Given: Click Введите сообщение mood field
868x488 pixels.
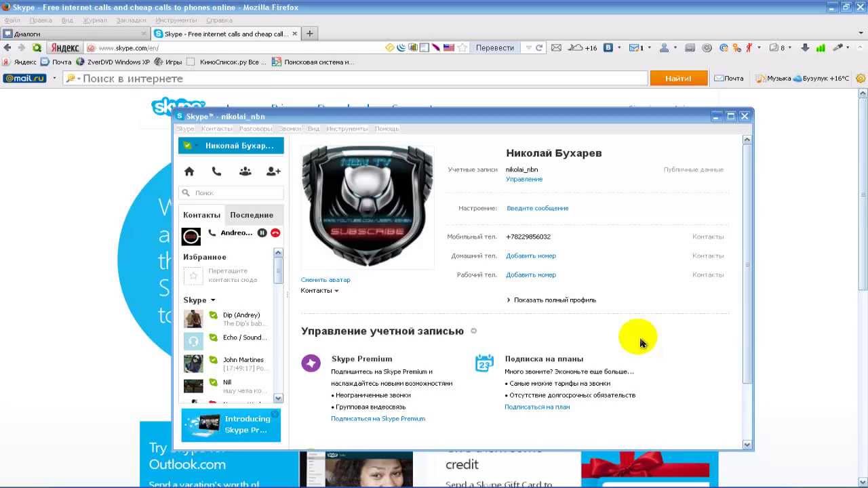Looking at the screenshot, I should [538, 208].
